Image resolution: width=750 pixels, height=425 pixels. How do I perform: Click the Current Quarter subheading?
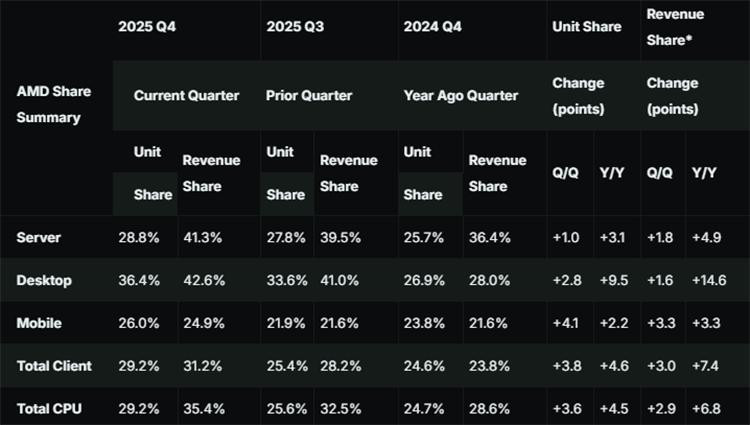coord(186,96)
